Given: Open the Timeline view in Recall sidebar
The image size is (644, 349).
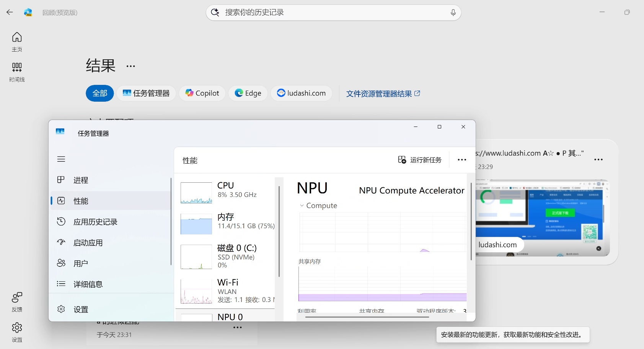Looking at the screenshot, I should (17, 72).
